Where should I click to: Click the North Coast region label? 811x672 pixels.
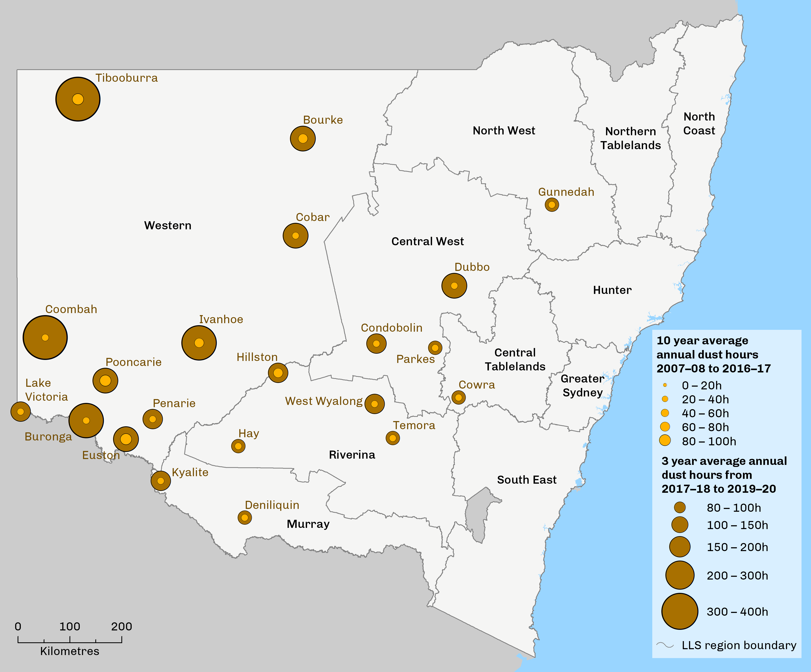[x=699, y=124]
